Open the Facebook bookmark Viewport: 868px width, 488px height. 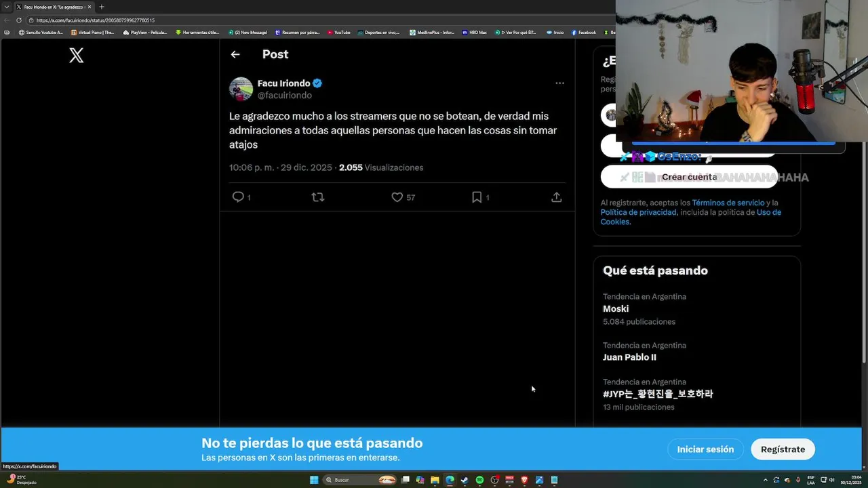coord(583,33)
